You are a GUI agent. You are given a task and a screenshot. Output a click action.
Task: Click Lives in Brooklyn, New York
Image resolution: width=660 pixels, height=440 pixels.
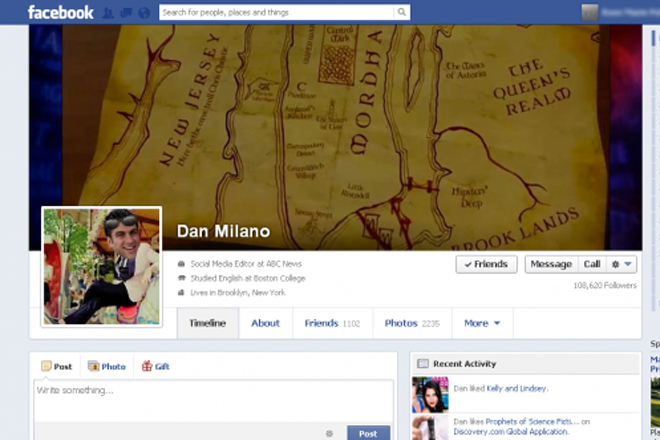click(238, 293)
